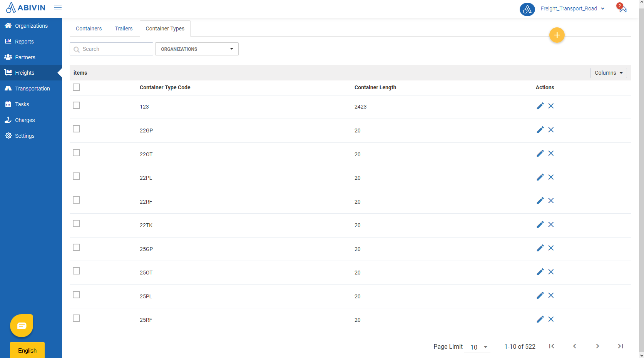The width and height of the screenshot is (644, 358).
Task: Delete the 123 container type row
Action: 551,106
